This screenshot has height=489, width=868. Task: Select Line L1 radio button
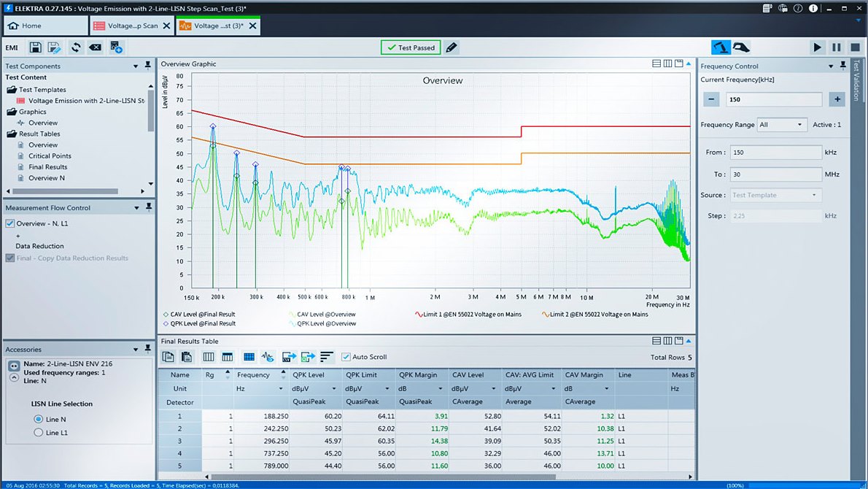(38, 433)
